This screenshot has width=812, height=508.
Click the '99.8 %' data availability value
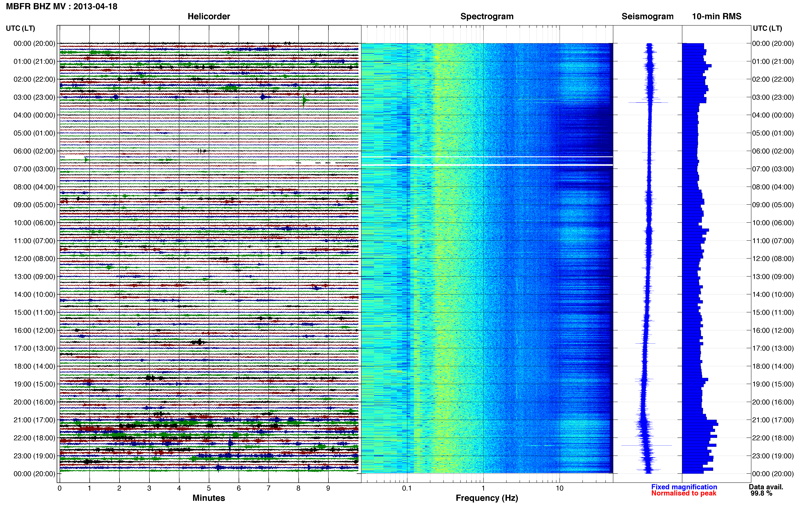click(x=761, y=493)
